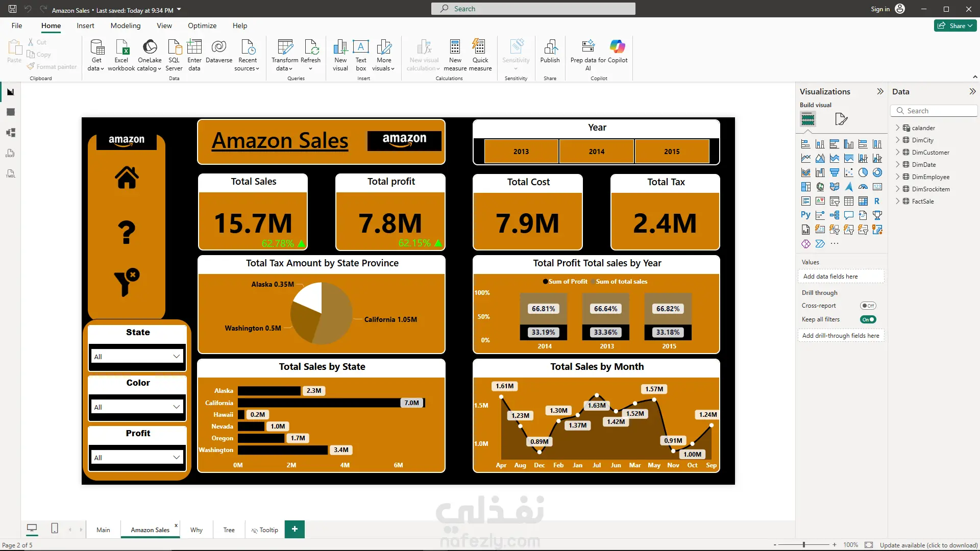Image resolution: width=980 pixels, height=551 pixels.
Task: Create a Quick measure
Action: click(x=480, y=55)
